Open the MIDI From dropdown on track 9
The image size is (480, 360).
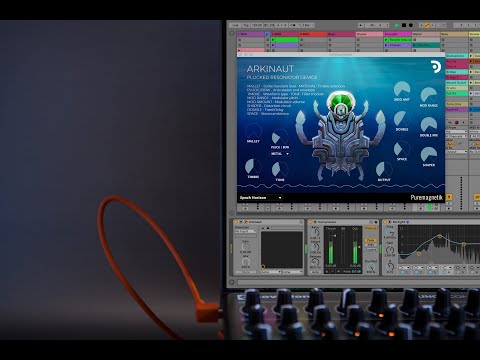pos(457,132)
